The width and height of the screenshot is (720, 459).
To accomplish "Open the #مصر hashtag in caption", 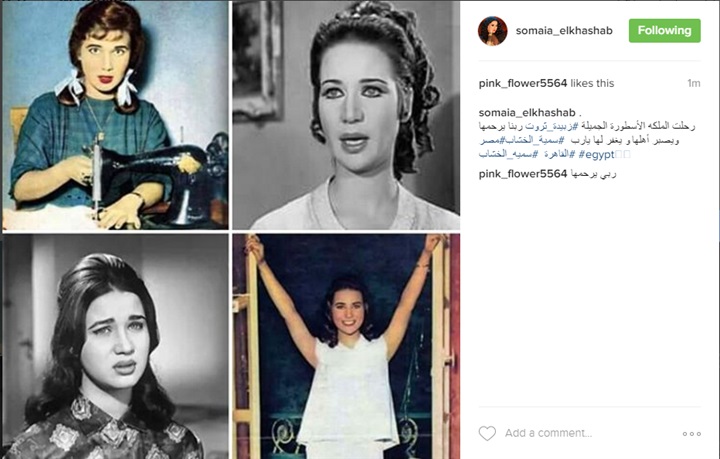I will click(x=492, y=140).
